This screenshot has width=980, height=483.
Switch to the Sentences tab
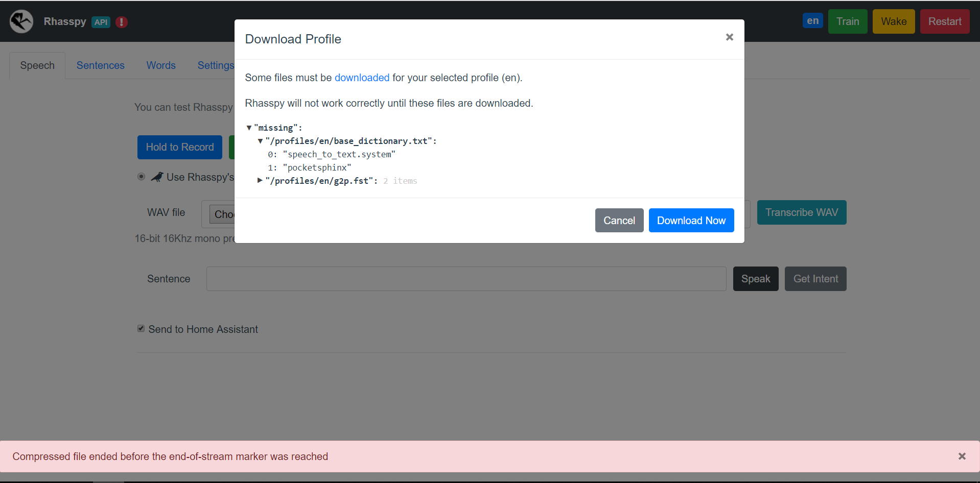tap(100, 65)
